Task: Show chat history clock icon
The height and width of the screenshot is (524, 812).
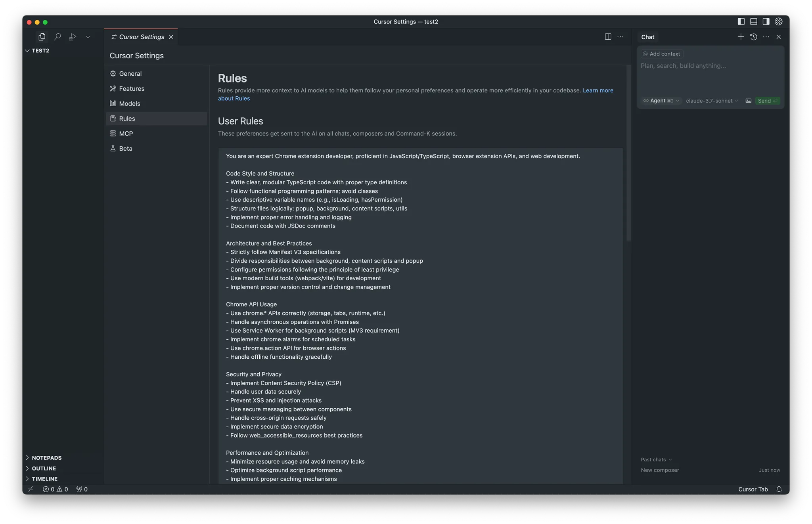Action: pos(753,37)
